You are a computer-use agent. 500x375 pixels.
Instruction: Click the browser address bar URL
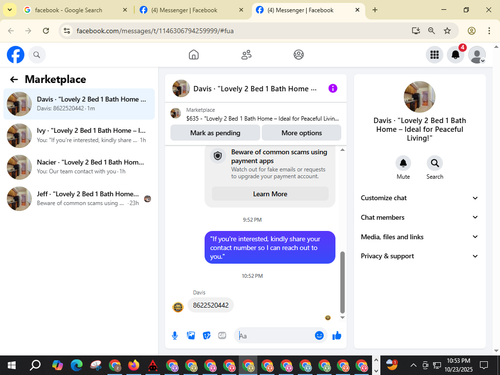155,31
